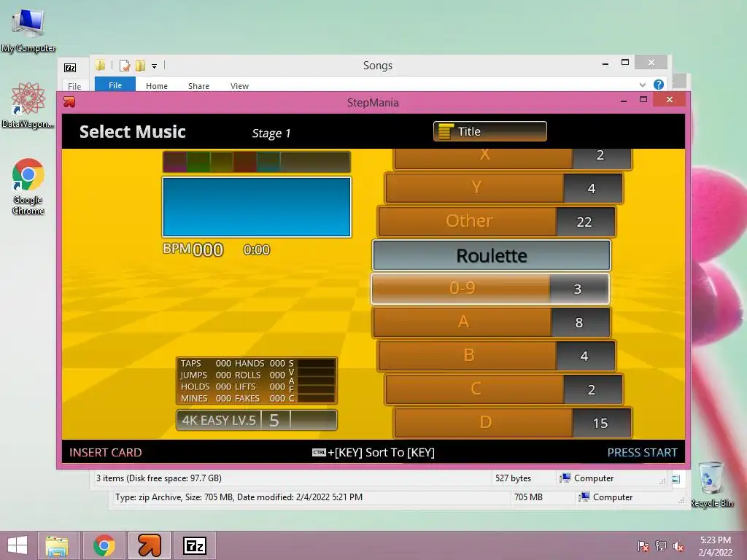Open the Windows Start button
This screenshot has height=560, width=747.
pyautogui.click(x=18, y=545)
